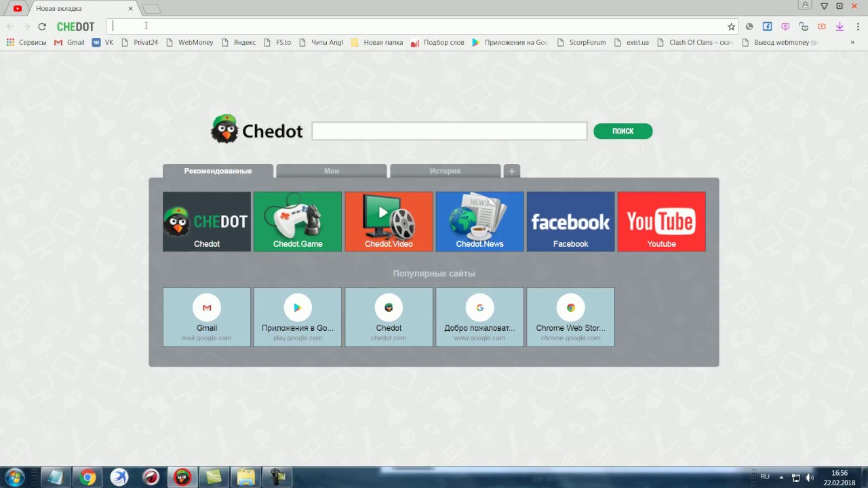Open the FS.to bookmark

tap(277, 42)
